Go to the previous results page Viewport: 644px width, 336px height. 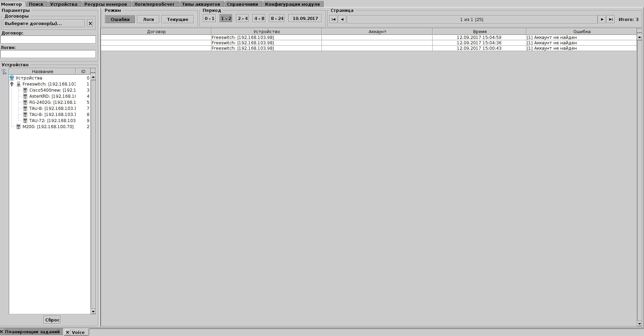click(x=342, y=20)
